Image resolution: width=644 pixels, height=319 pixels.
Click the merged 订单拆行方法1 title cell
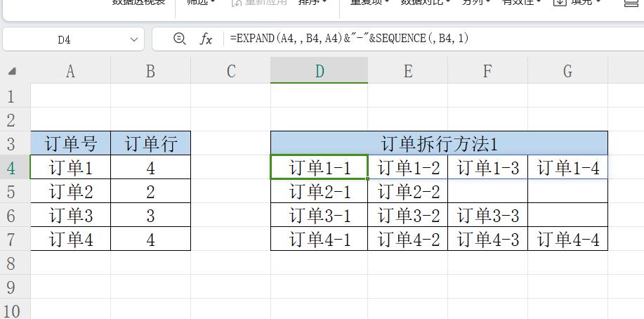click(440, 143)
